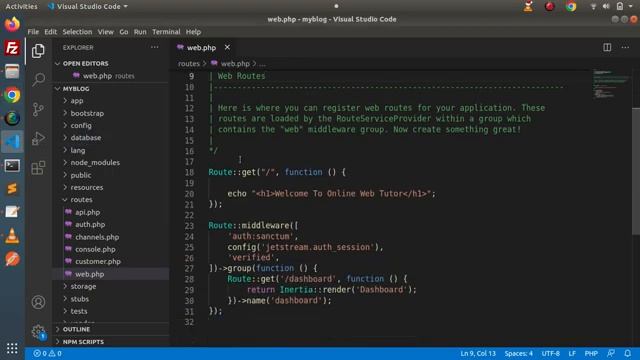Open the Edit menu
Screen dimensions: 640x360
point(51,32)
